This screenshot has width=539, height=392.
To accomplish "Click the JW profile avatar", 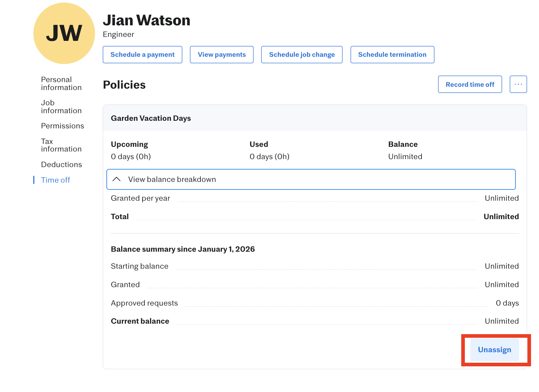I will 64,33.
